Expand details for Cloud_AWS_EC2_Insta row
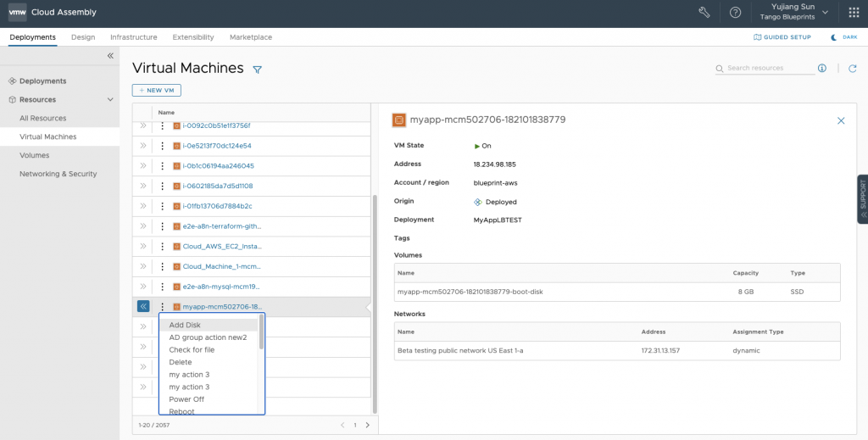 pyautogui.click(x=143, y=247)
